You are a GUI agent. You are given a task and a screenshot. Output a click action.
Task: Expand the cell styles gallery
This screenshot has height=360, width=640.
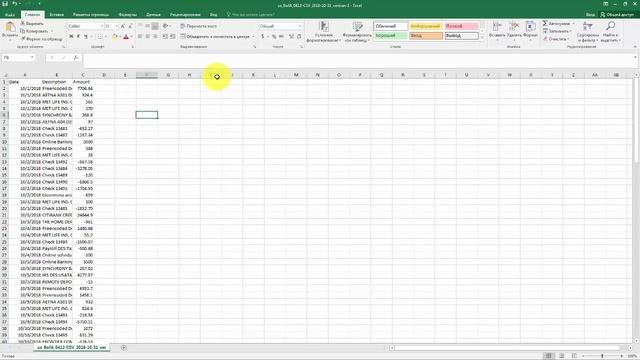[x=482, y=38]
